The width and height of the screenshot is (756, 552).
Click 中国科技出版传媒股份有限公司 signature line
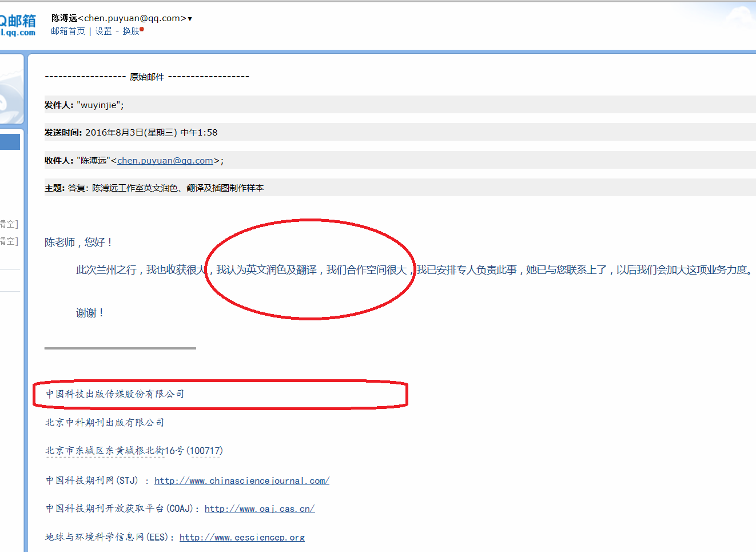pyautogui.click(x=115, y=394)
